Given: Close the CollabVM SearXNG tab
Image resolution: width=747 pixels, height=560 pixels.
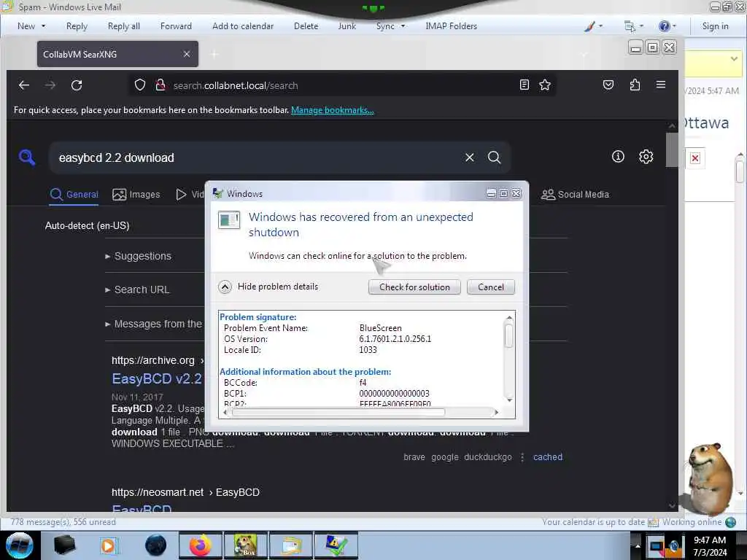Looking at the screenshot, I should click(x=187, y=54).
